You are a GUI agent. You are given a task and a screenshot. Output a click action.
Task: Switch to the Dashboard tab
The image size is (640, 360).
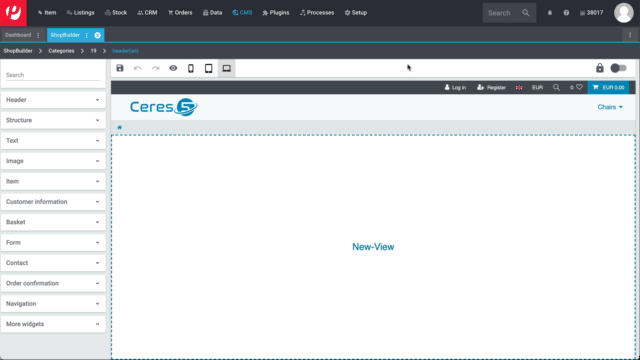point(18,35)
